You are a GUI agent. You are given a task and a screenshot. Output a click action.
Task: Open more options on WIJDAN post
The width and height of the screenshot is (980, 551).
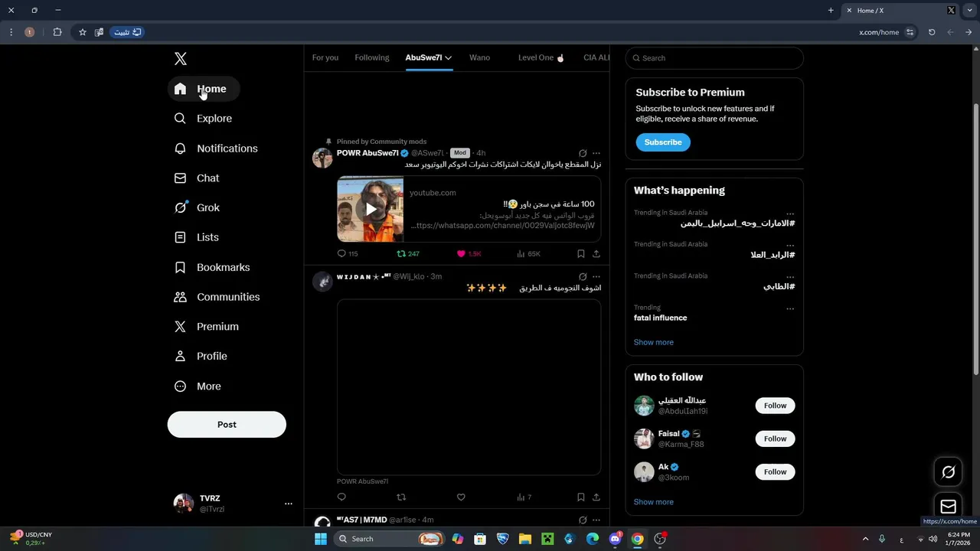click(x=596, y=277)
